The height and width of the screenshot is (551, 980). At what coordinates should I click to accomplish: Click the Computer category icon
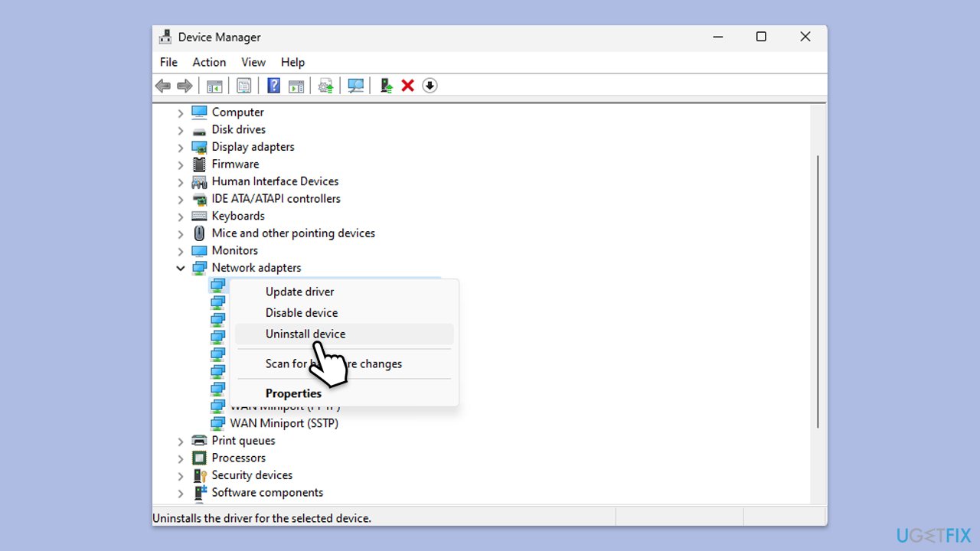(x=199, y=112)
